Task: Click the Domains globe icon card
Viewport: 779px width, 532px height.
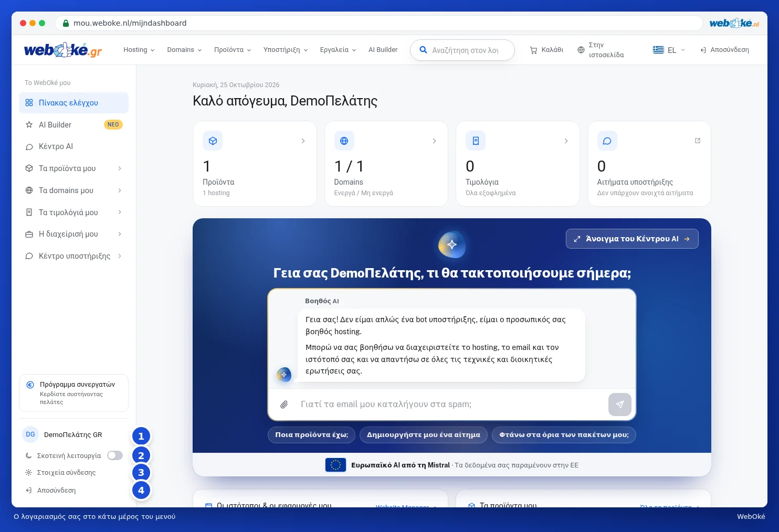Action: [344, 141]
